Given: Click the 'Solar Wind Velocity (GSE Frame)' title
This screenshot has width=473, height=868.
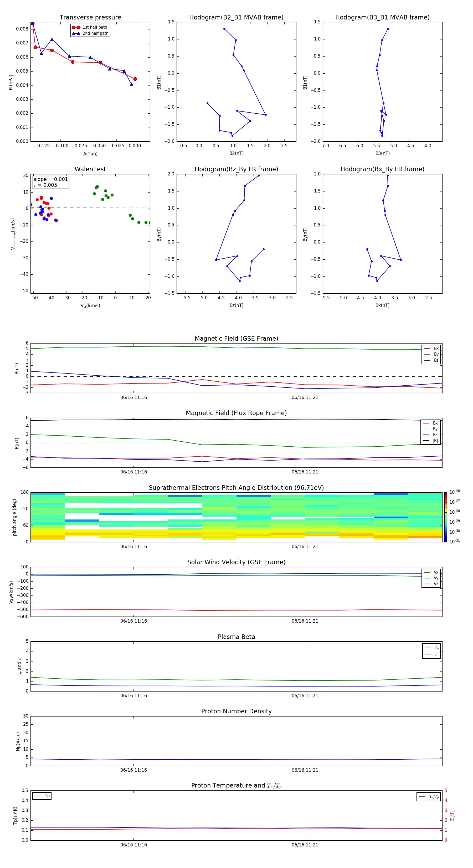Looking at the screenshot, I should (236, 562).
